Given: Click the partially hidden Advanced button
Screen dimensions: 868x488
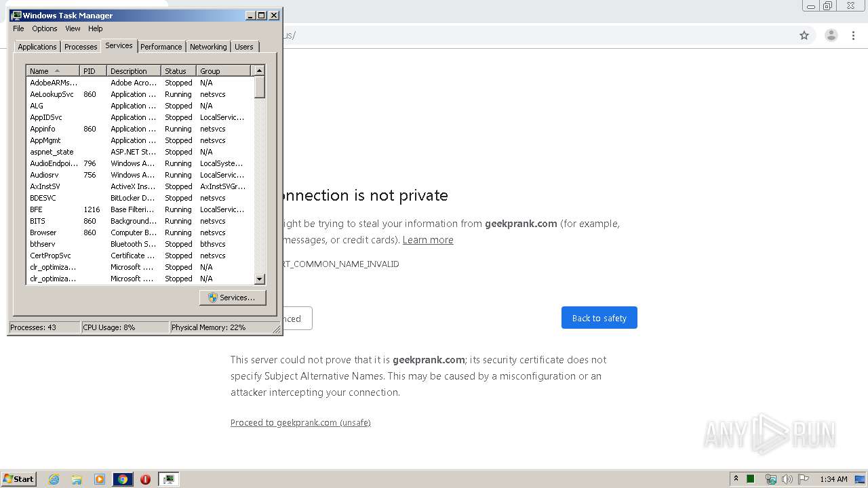Looking at the screenshot, I should [297, 319].
